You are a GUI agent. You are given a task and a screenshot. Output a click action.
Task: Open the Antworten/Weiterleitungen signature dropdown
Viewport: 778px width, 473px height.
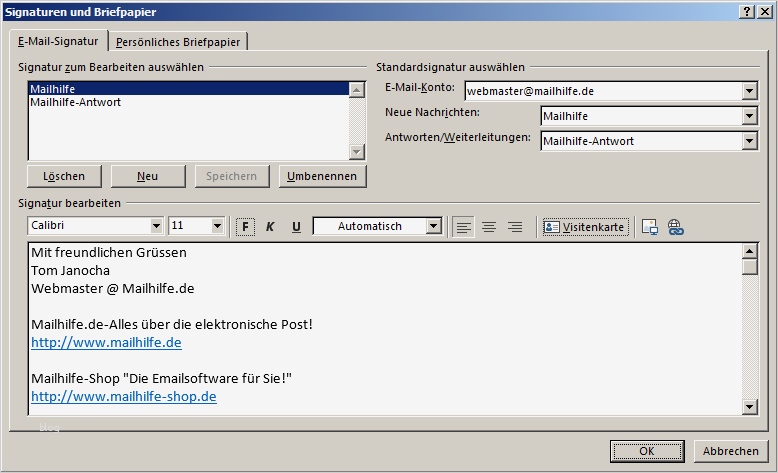(x=749, y=141)
